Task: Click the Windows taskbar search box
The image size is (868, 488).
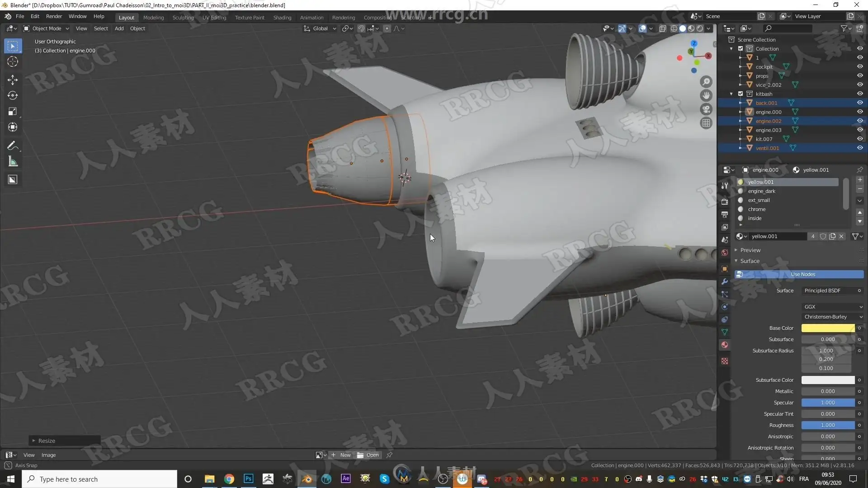Action: (x=99, y=479)
